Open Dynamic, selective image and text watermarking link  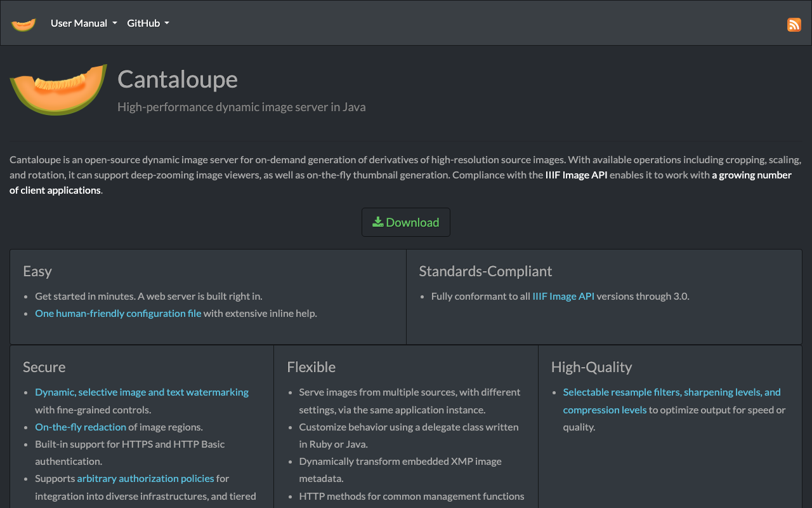click(141, 392)
